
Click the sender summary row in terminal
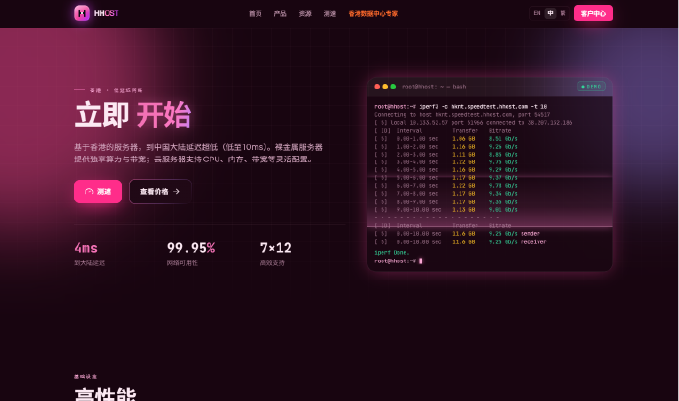coord(457,234)
